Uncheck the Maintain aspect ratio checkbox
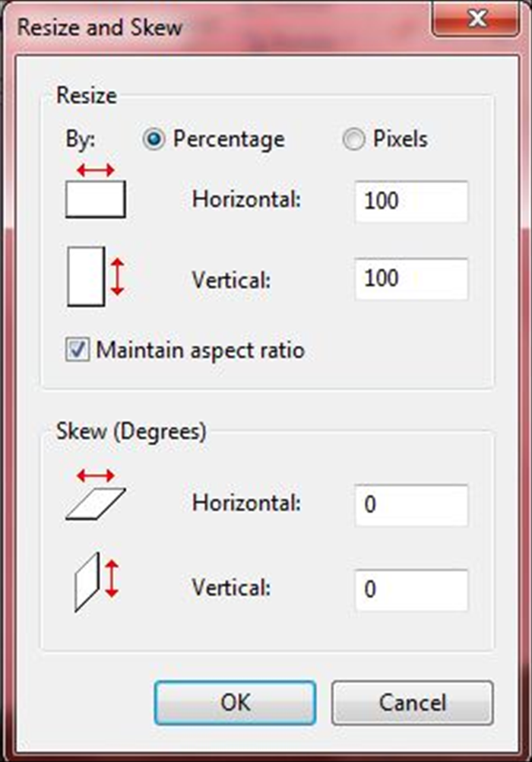This screenshot has height=762, width=532. coord(78,350)
